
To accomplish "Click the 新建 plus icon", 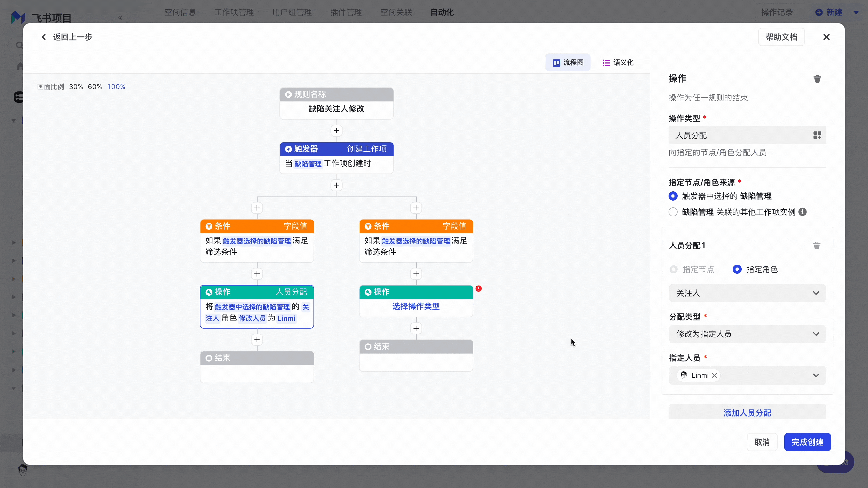I will (x=819, y=12).
